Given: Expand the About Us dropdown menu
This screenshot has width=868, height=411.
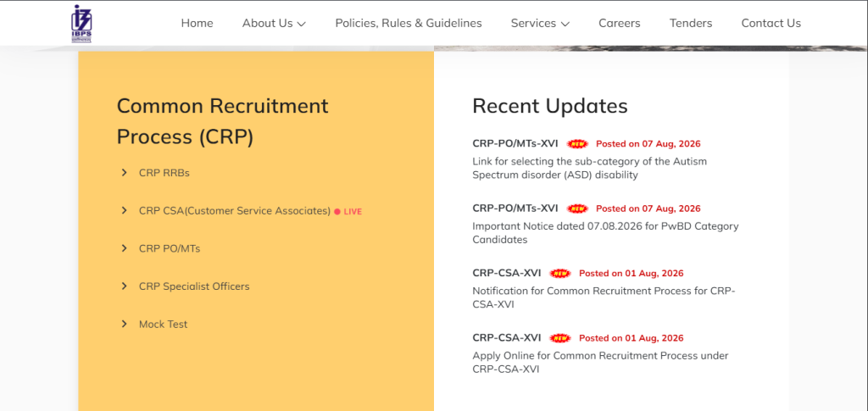Looking at the screenshot, I should (x=274, y=23).
